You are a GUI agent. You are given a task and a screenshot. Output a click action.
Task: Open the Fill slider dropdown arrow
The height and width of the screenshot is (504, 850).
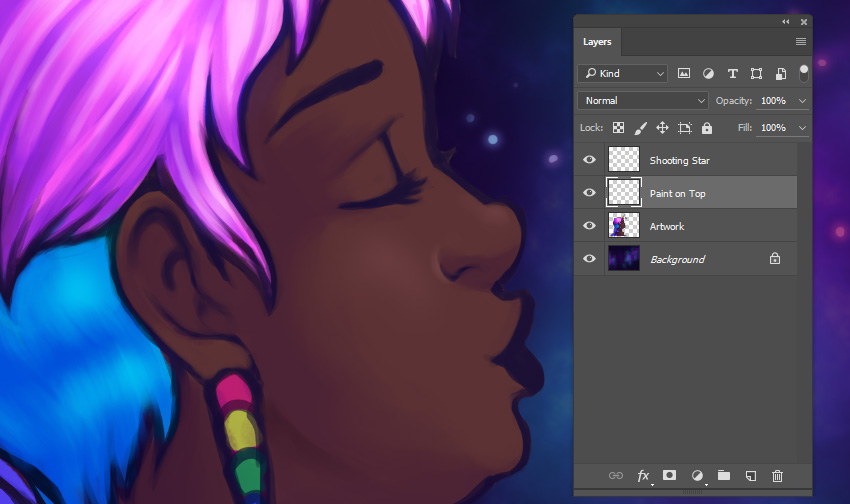[x=802, y=128]
